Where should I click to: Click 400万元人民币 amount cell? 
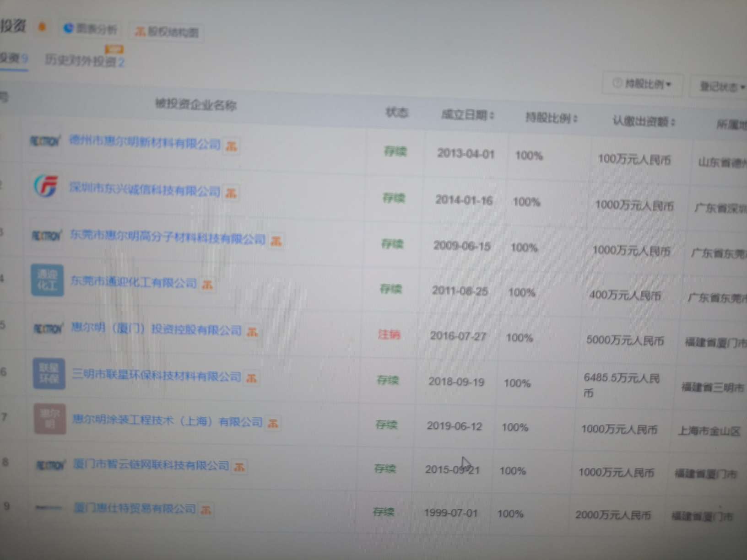pyautogui.click(x=625, y=295)
